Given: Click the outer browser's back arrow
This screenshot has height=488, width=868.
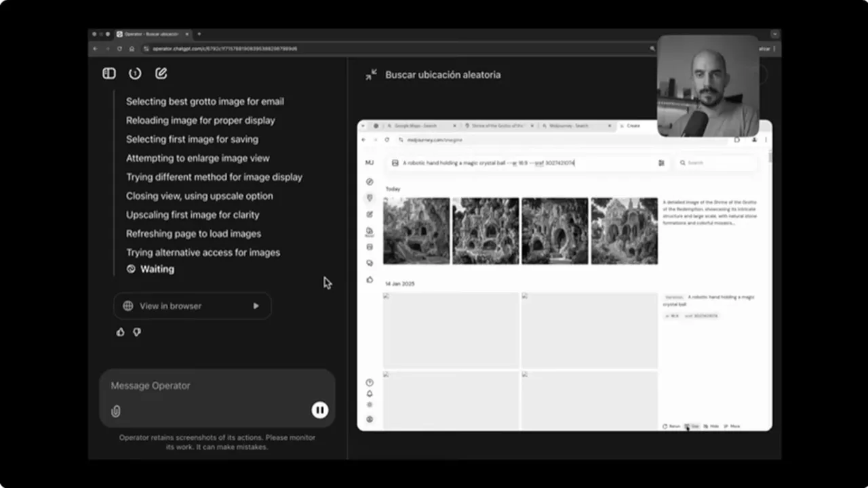Looking at the screenshot, I should 96,49.
